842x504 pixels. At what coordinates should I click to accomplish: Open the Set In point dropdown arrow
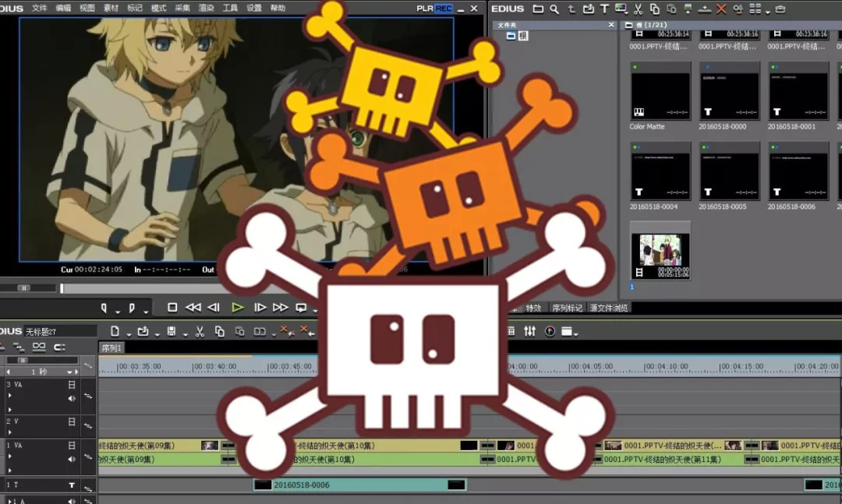117,311
